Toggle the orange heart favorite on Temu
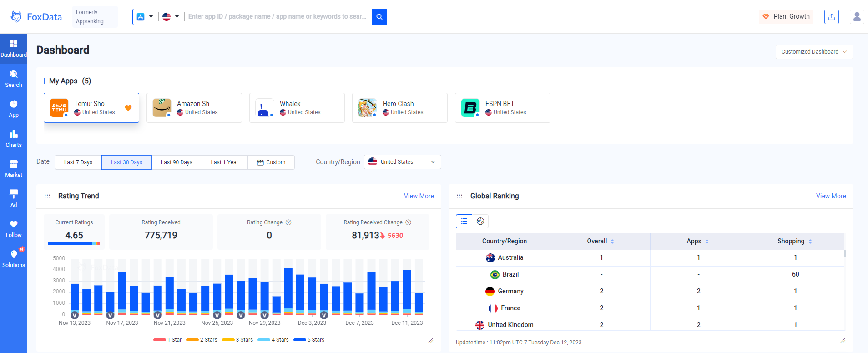 (128, 108)
